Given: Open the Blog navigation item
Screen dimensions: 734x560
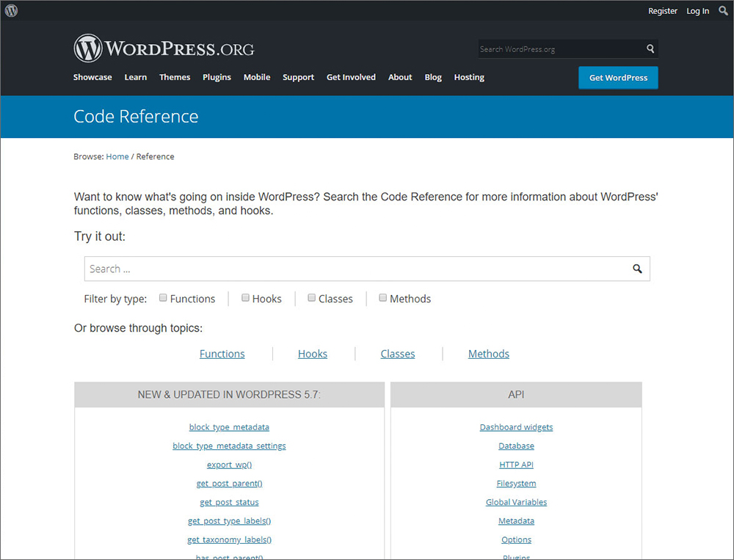Looking at the screenshot, I should (433, 77).
